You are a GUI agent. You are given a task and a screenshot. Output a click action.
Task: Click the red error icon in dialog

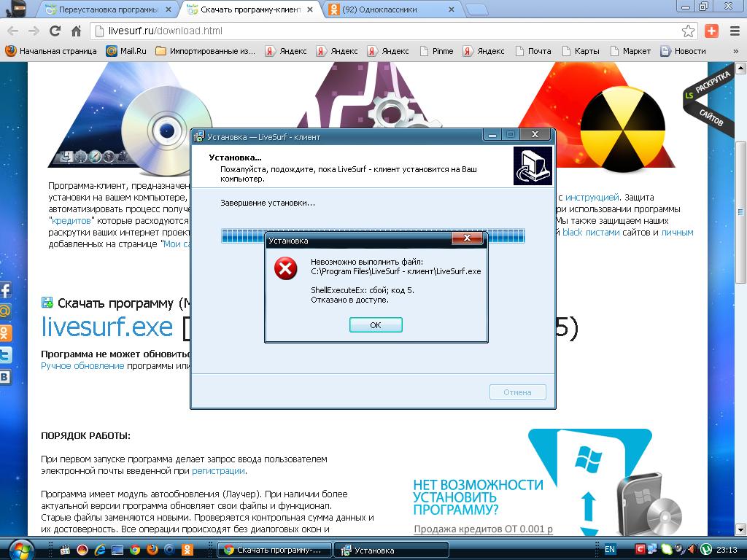[285, 268]
